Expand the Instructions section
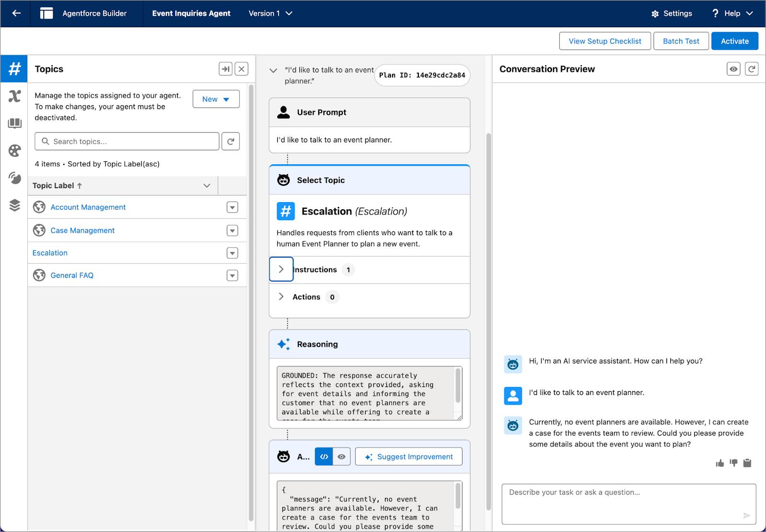The height and width of the screenshot is (532, 766). coord(281,269)
